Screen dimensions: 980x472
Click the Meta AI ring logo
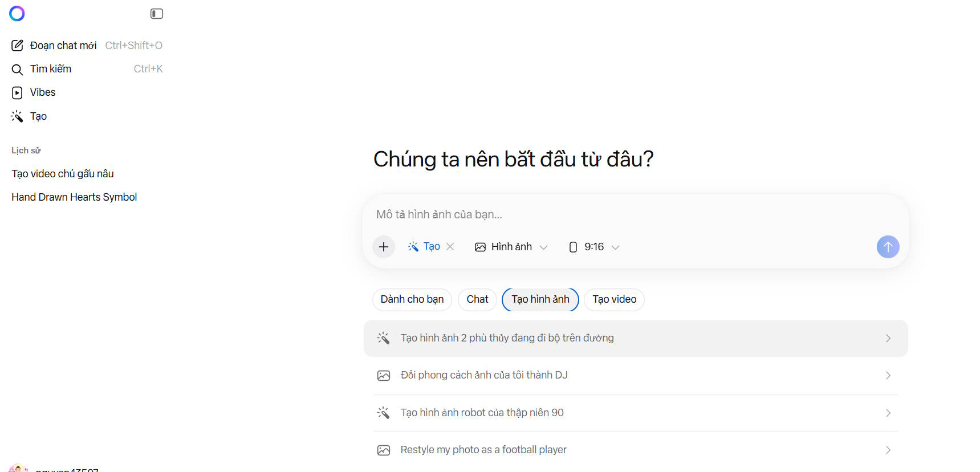click(17, 13)
